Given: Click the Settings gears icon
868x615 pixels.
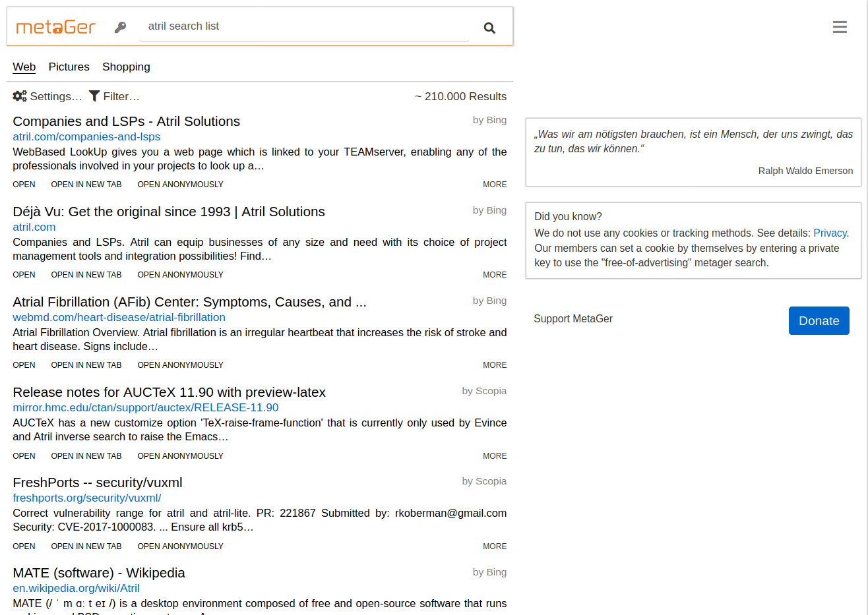Looking at the screenshot, I should pos(20,96).
